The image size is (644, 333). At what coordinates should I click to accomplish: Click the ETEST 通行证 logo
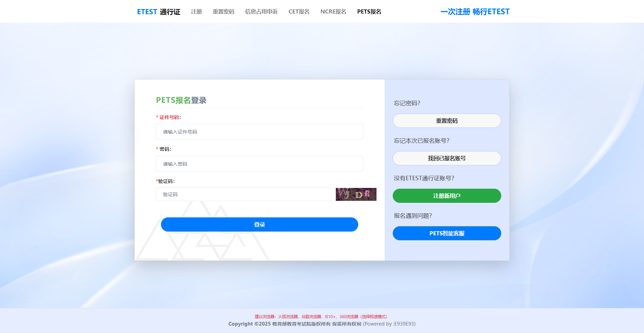158,11
